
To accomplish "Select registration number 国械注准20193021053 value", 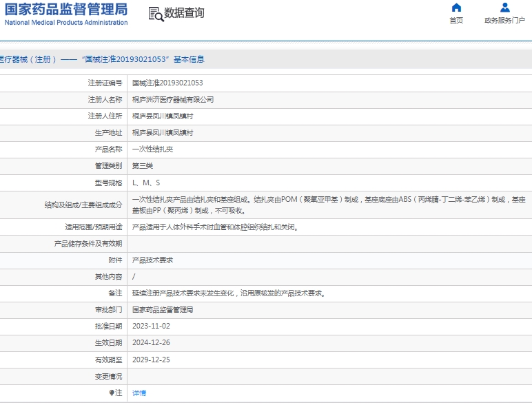I will [167, 83].
